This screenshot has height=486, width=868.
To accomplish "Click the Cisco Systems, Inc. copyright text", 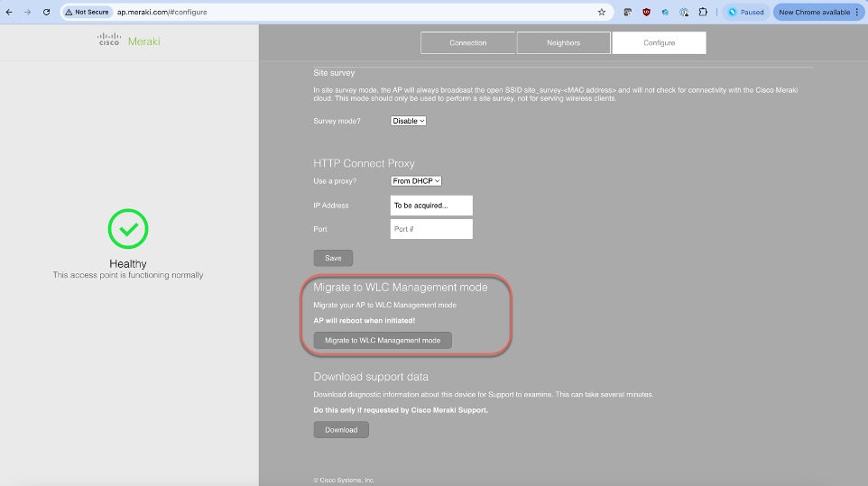I will (344, 480).
